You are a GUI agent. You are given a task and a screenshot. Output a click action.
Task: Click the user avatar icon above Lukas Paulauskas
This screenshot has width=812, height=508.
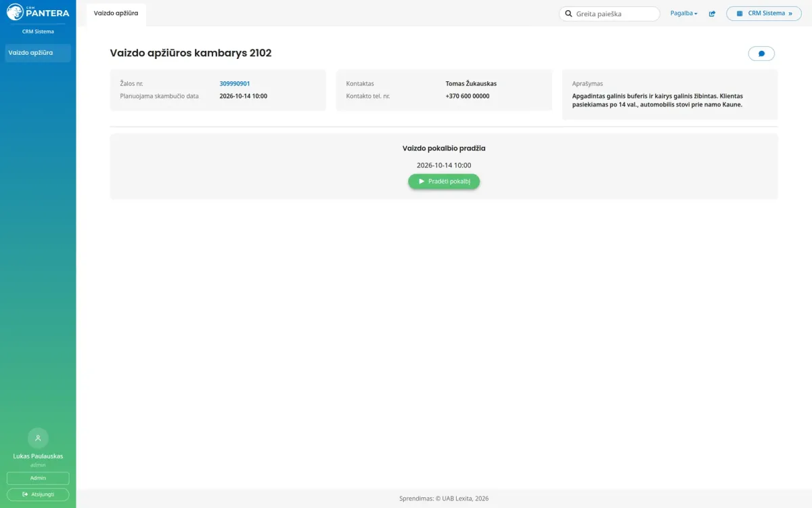tap(38, 438)
